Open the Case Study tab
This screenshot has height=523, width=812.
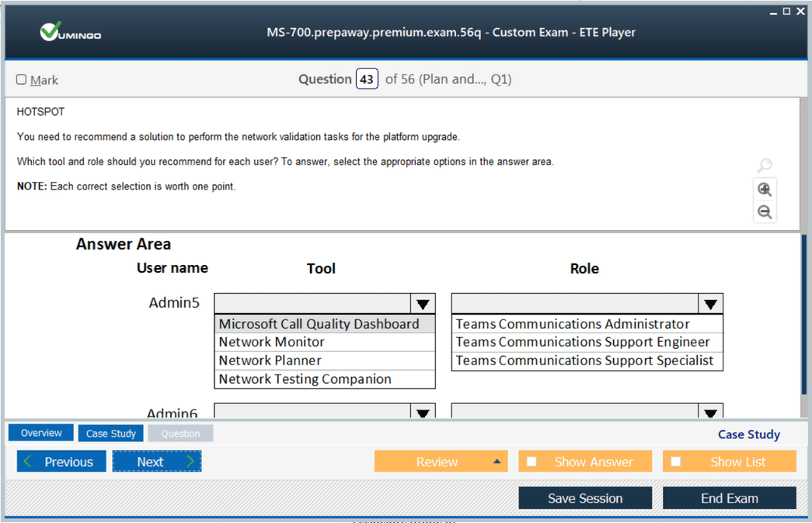(110, 434)
